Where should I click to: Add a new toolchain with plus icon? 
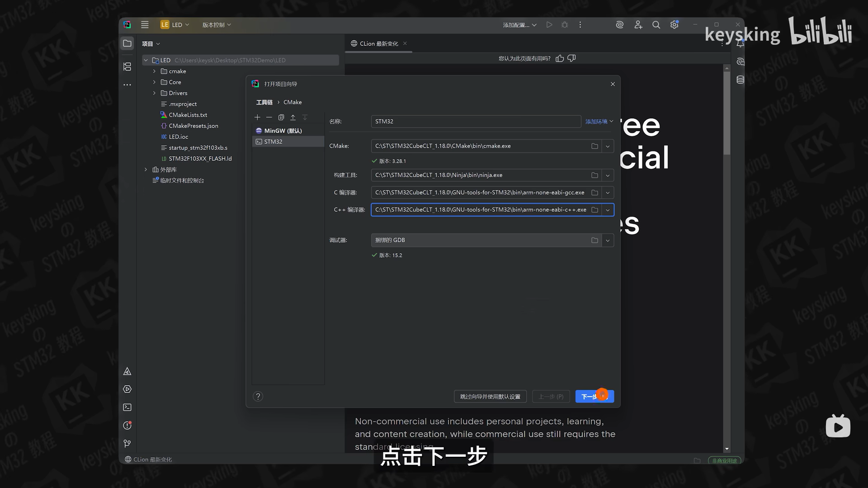pyautogui.click(x=257, y=117)
